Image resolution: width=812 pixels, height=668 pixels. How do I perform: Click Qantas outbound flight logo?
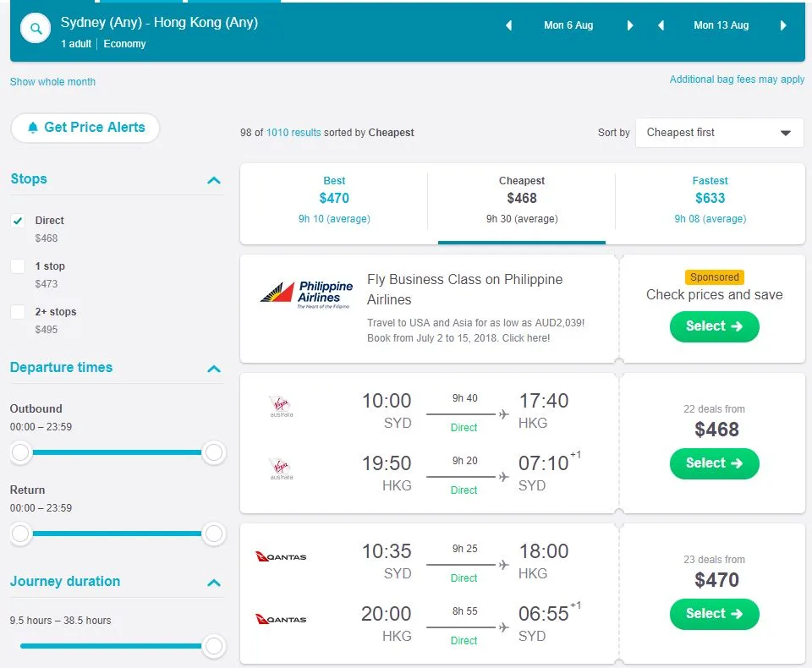tap(281, 556)
